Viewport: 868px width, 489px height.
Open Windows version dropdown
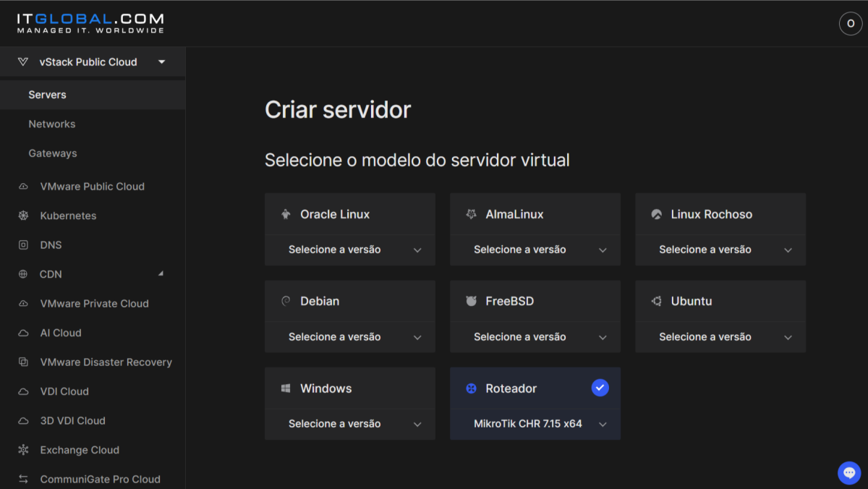[x=350, y=424]
